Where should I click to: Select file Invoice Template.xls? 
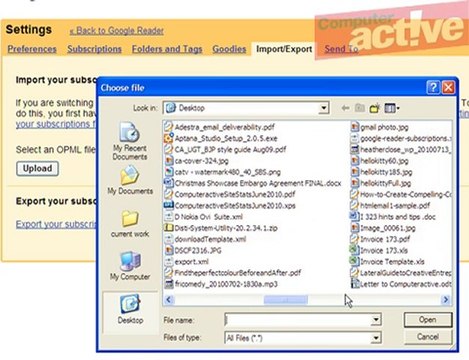[388, 262]
